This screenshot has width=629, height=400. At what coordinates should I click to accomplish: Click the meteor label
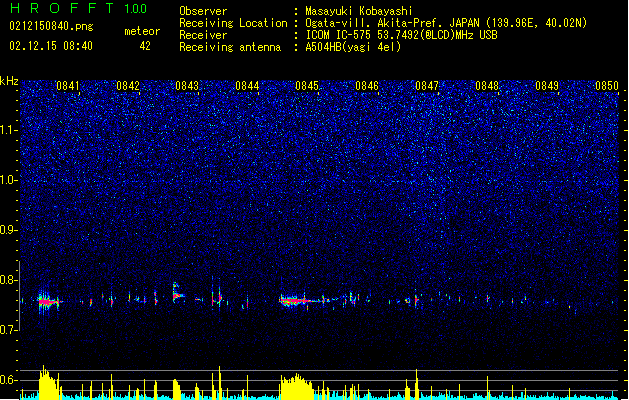coord(142,31)
